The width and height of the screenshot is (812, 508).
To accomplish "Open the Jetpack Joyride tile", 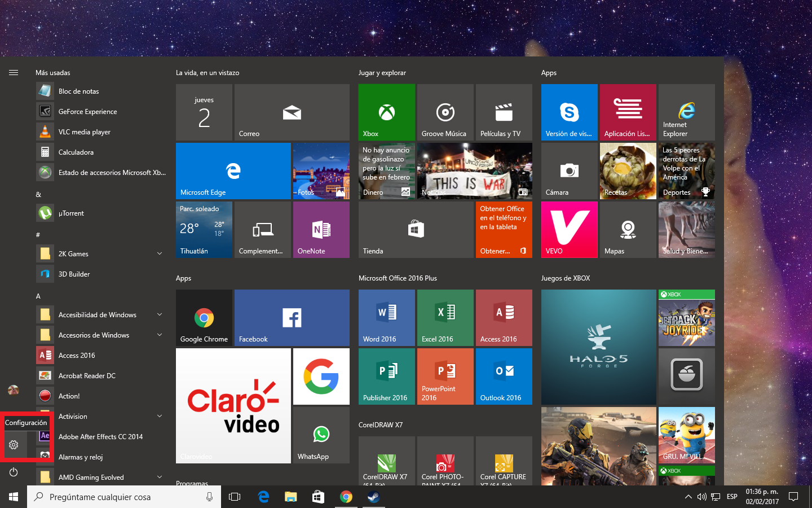I will 687,318.
